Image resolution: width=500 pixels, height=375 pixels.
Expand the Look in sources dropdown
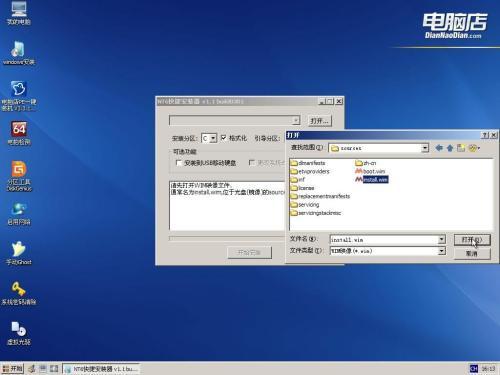pos(425,148)
